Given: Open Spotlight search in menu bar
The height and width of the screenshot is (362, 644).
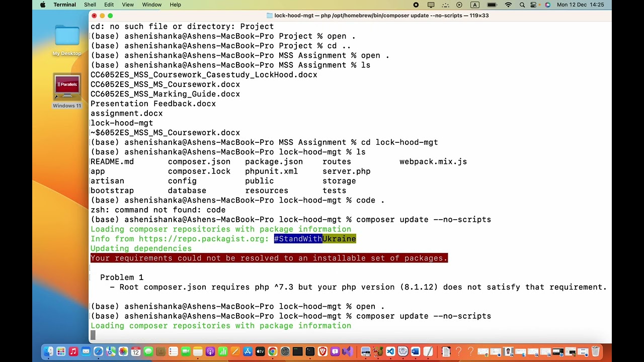Looking at the screenshot, I should click(522, 5).
